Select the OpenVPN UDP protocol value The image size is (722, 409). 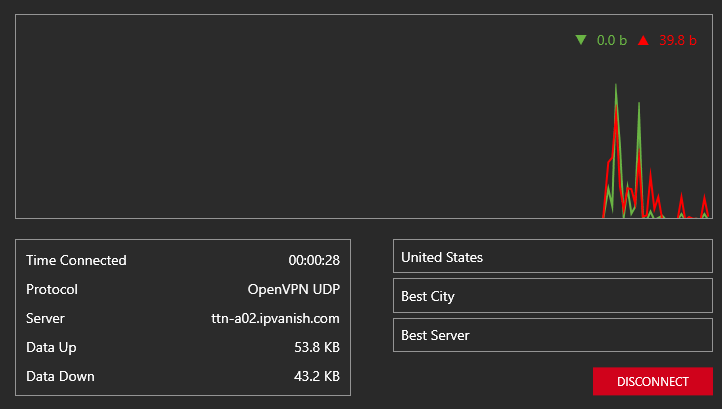(294, 289)
